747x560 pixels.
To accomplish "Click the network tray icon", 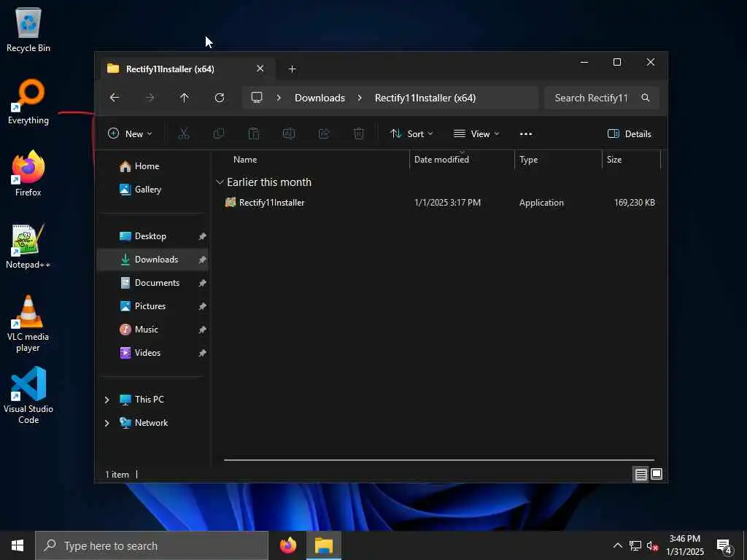I will click(x=635, y=546).
